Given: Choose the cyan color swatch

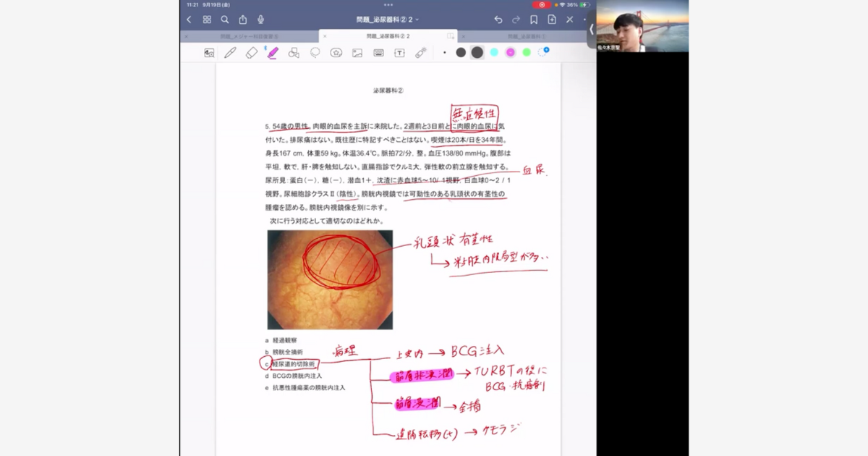Looking at the screenshot, I should click(494, 52).
